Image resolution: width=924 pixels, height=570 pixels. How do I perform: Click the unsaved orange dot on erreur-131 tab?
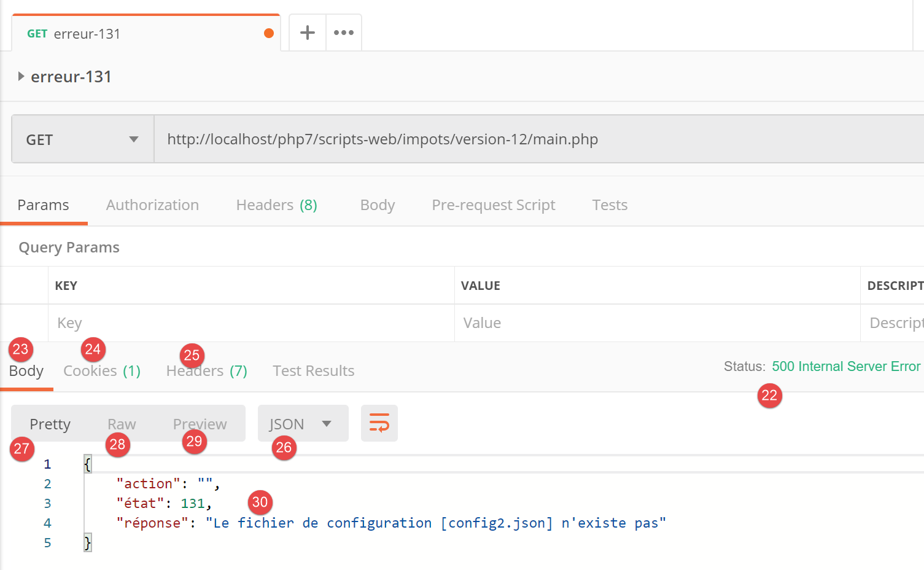tap(268, 33)
